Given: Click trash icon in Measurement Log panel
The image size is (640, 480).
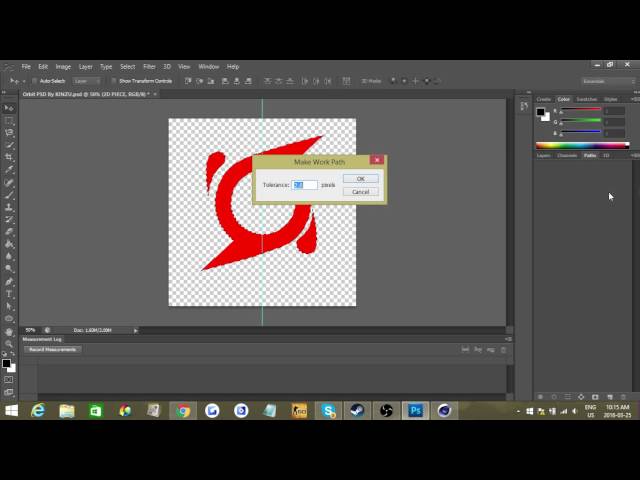Looking at the screenshot, I should (x=503, y=350).
